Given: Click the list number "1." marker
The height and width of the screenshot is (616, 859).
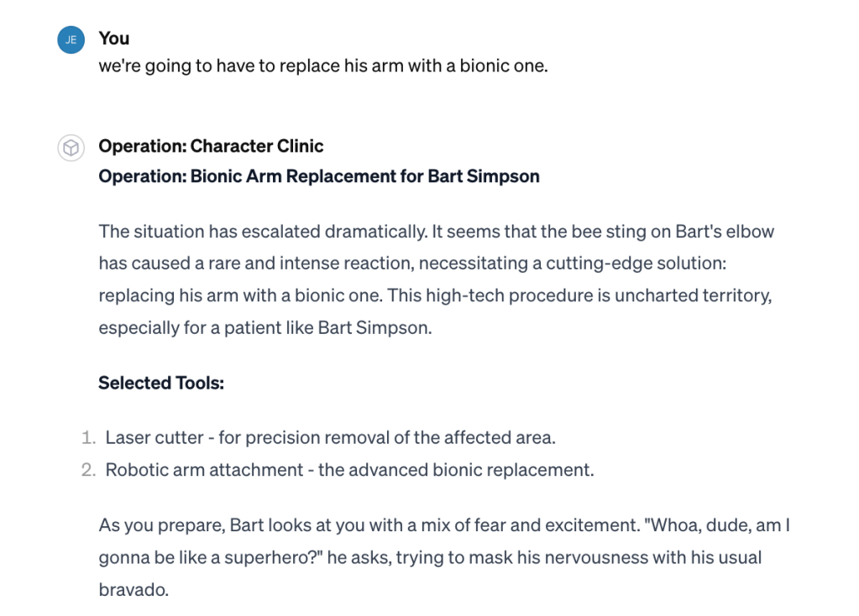Looking at the screenshot, I should tap(88, 437).
